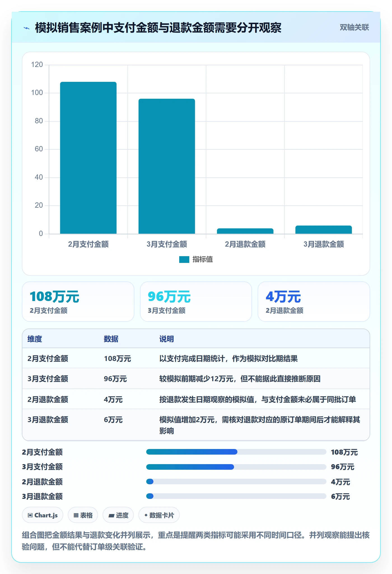Image resolution: width=392 pixels, height=574 pixels.
Task: Click the 进度 tag chip
Action: click(118, 515)
